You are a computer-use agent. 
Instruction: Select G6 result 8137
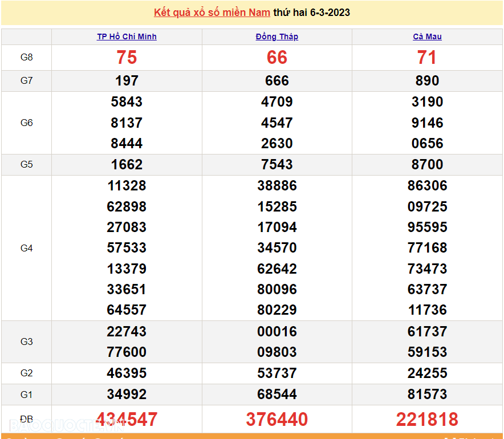(127, 123)
